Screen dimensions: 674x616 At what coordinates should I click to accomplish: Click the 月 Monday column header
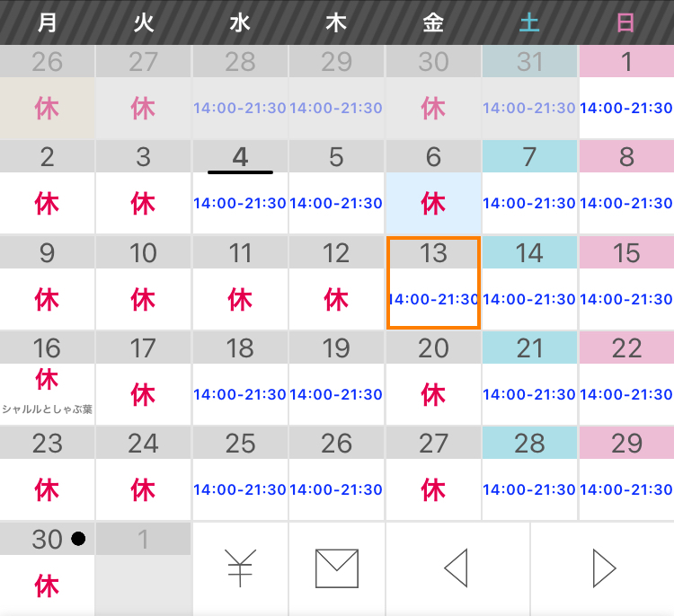(x=47, y=22)
